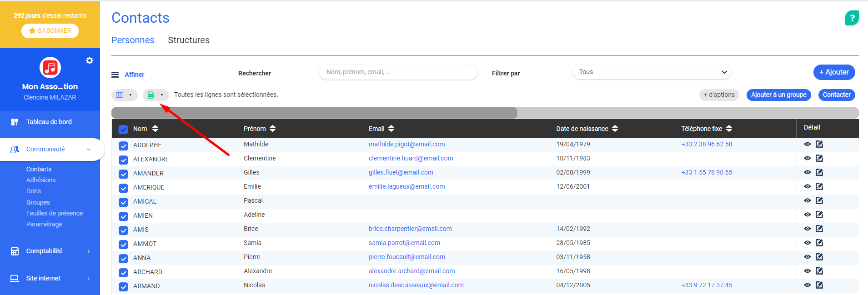Click the + Ajouter button
The image size is (868, 295).
[x=834, y=72]
